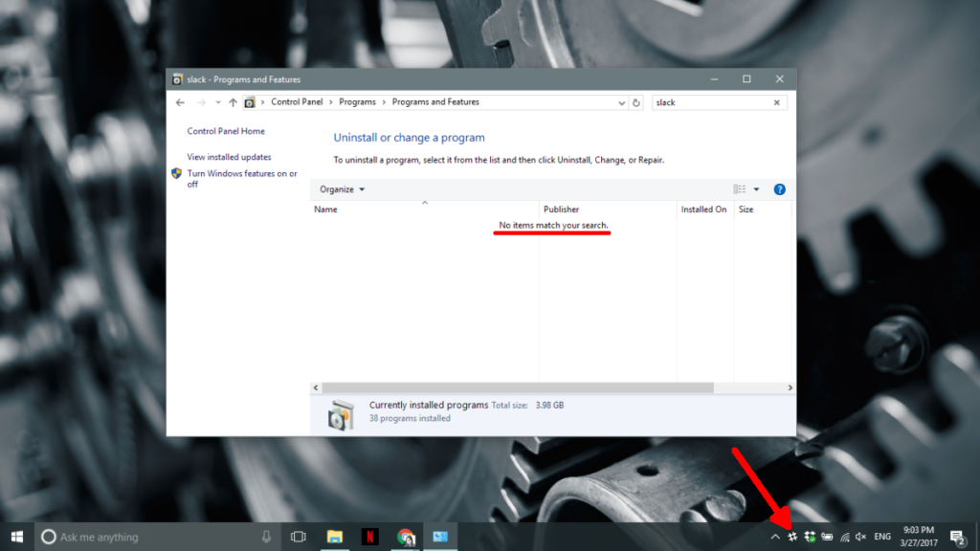Open the recent locations dropdown arrow
This screenshot has width=980, height=551.
click(x=218, y=102)
